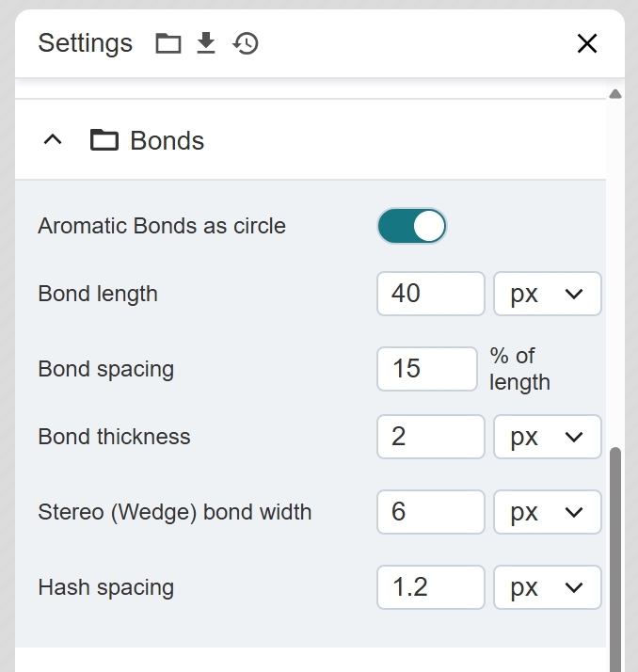Open the Bond thickness unit dropdown
This screenshot has height=672, width=638.
[x=547, y=437]
